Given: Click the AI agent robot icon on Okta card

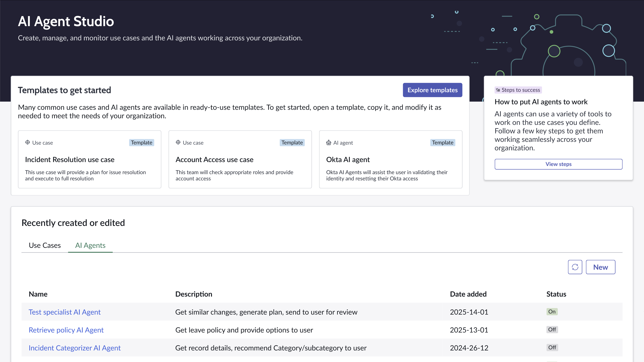Looking at the screenshot, I should [x=329, y=143].
